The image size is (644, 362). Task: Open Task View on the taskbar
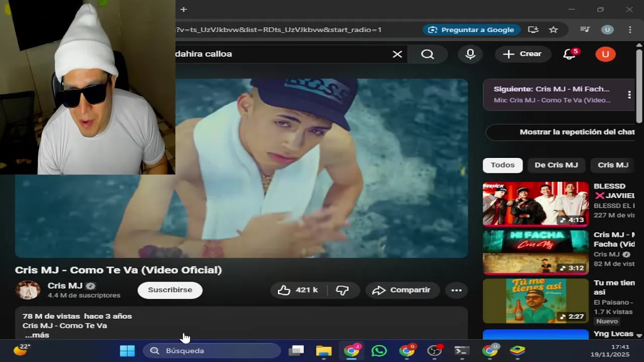pos(296,351)
